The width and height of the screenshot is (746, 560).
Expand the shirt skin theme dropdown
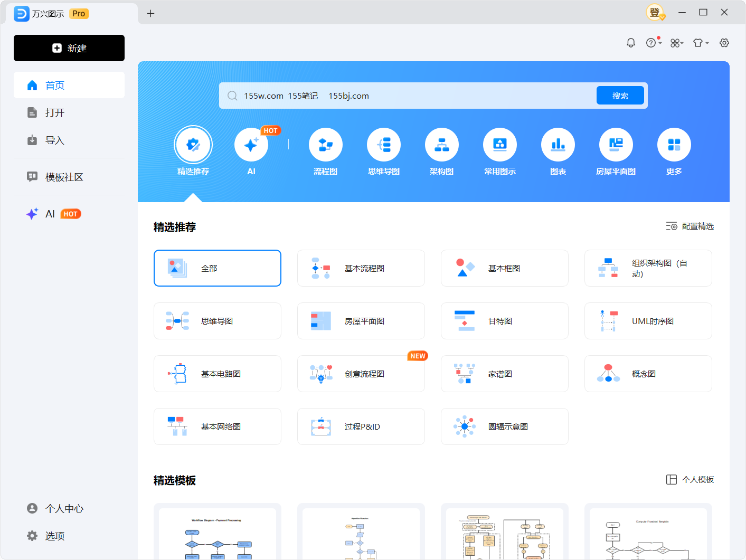[701, 43]
